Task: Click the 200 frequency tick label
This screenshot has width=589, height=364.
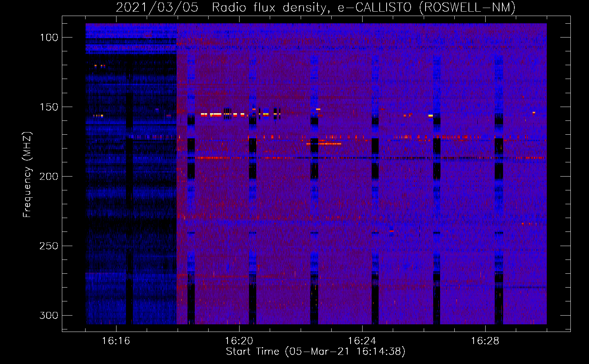Action: (49, 177)
